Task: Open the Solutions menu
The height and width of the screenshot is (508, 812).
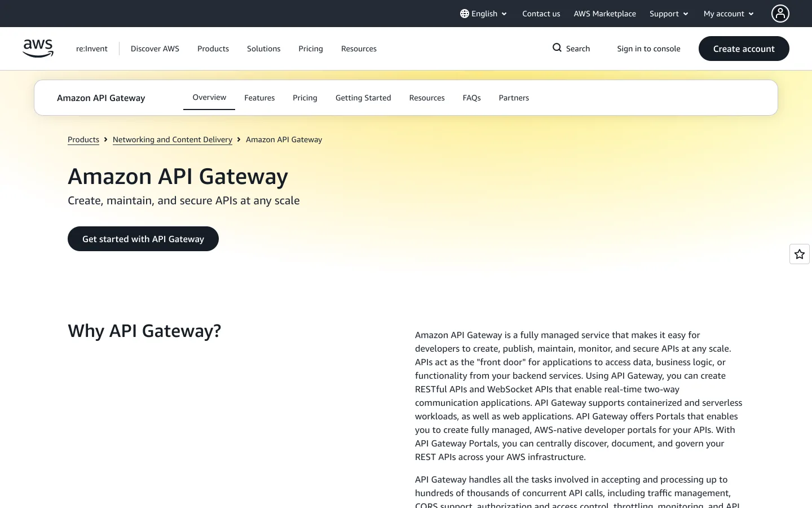Action: click(263, 49)
